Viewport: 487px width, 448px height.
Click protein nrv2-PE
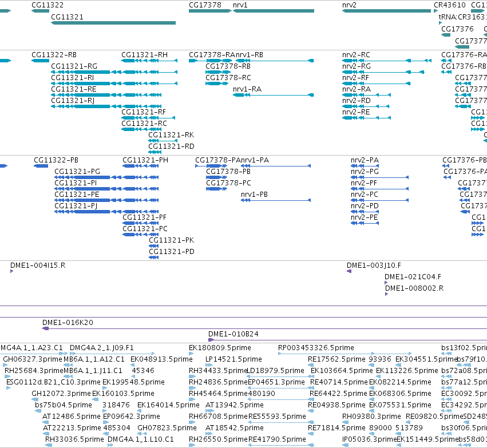point(365,217)
